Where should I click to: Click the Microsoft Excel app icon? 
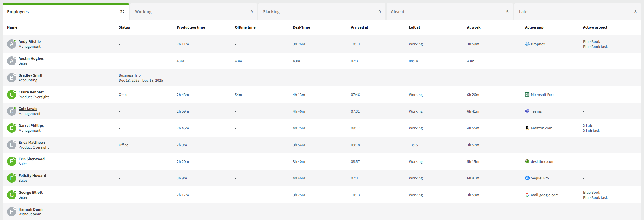(527, 95)
